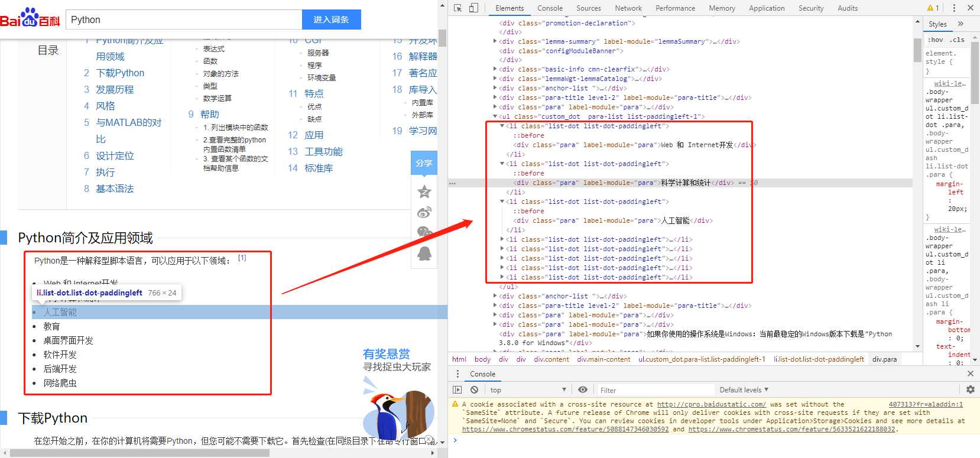Switch to the Console tab
This screenshot has height=458, width=980.
point(550,8)
